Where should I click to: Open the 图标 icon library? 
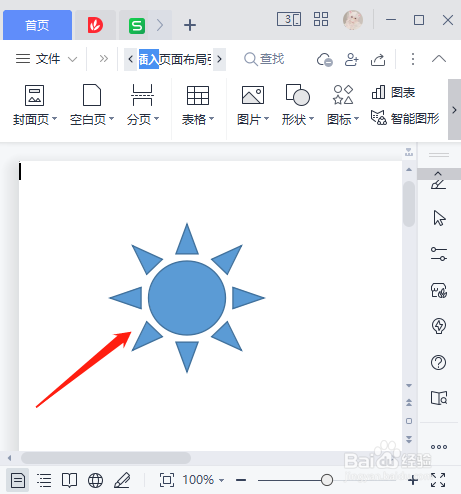point(343,105)
